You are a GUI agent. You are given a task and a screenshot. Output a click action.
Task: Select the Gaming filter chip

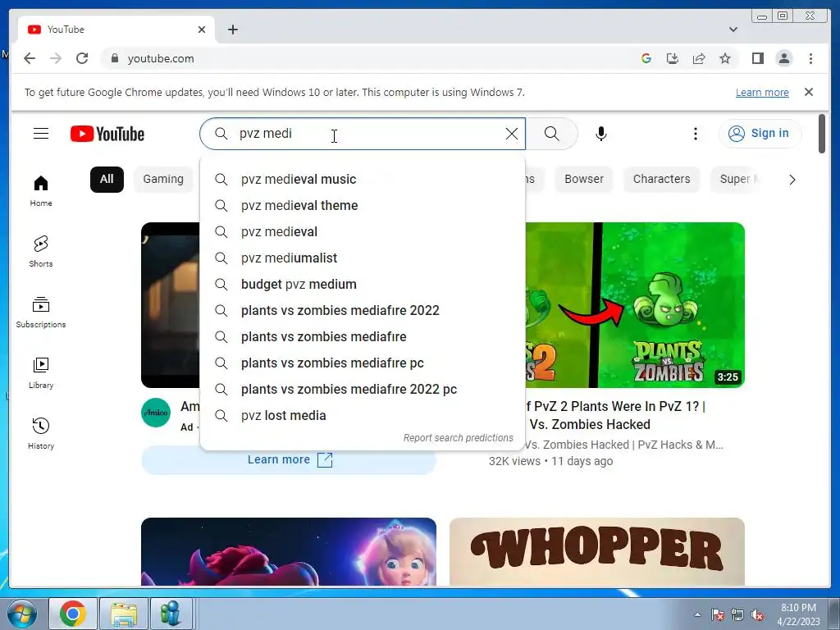(163, 179)
